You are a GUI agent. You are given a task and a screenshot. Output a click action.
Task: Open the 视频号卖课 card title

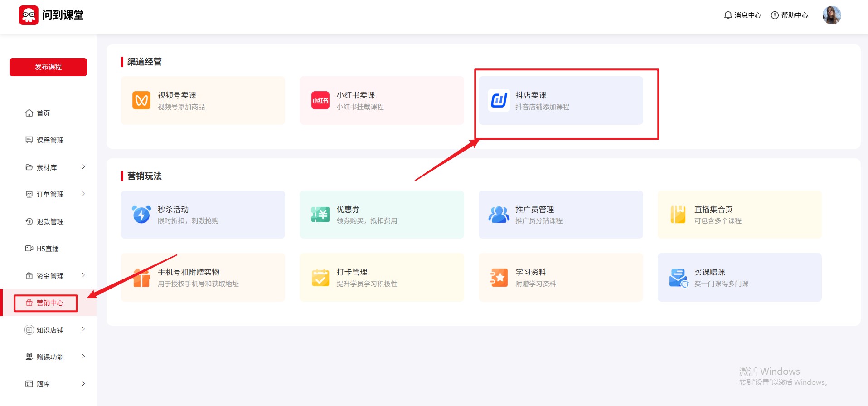177,95
